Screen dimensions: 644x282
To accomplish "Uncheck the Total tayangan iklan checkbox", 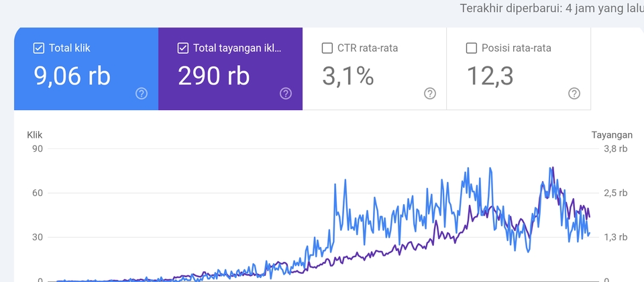I will [x=182, y=48].
